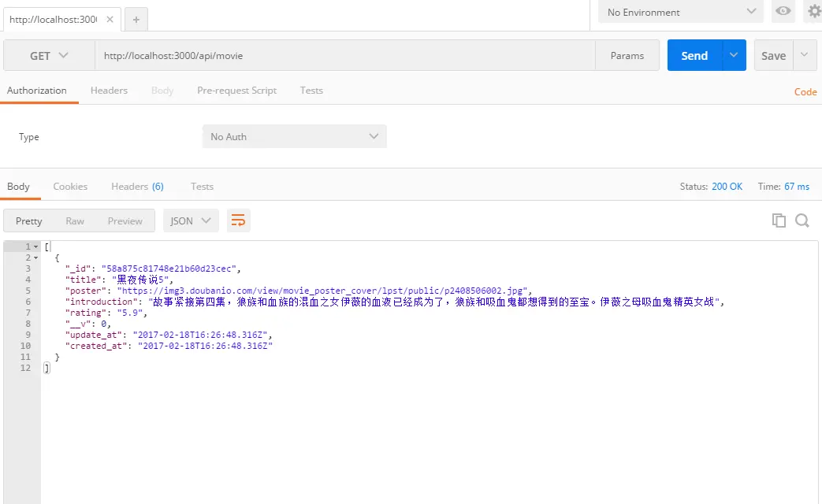This screenshot has height=504, width=822.
Task: Select the Raw view mode
Action: pyautogui.click(x=75, y=220)
